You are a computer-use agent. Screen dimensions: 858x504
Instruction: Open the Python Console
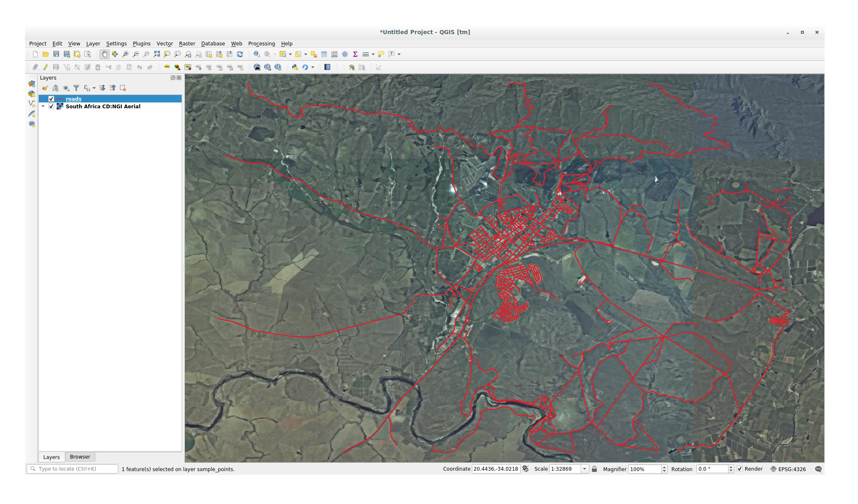[x=295, y=67]
